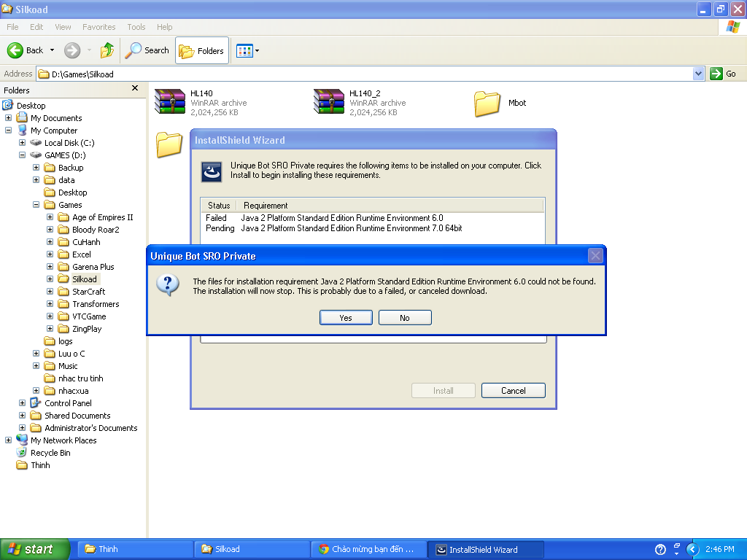Expand the StarCraft folder node

(50, 291)
